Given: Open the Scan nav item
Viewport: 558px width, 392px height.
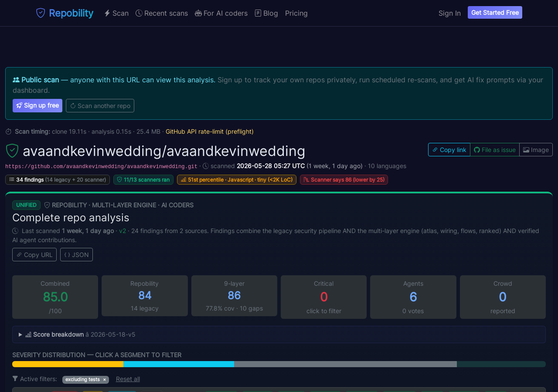Looking at the screenshot, I should coord(116,13).
